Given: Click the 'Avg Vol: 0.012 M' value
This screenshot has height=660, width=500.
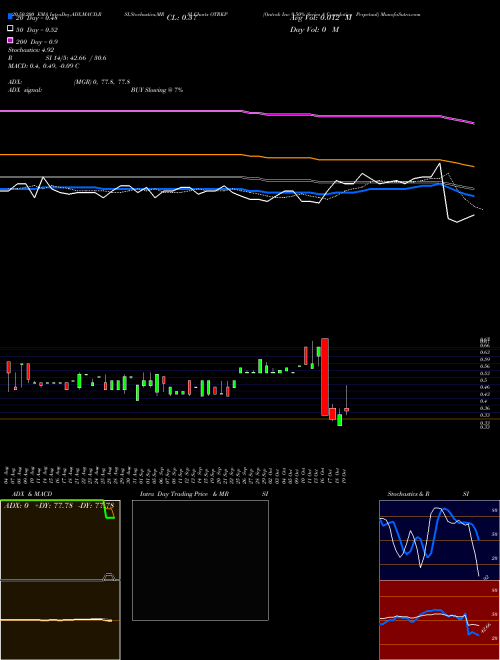Looking at the screenshot, I should coord(321,18).
